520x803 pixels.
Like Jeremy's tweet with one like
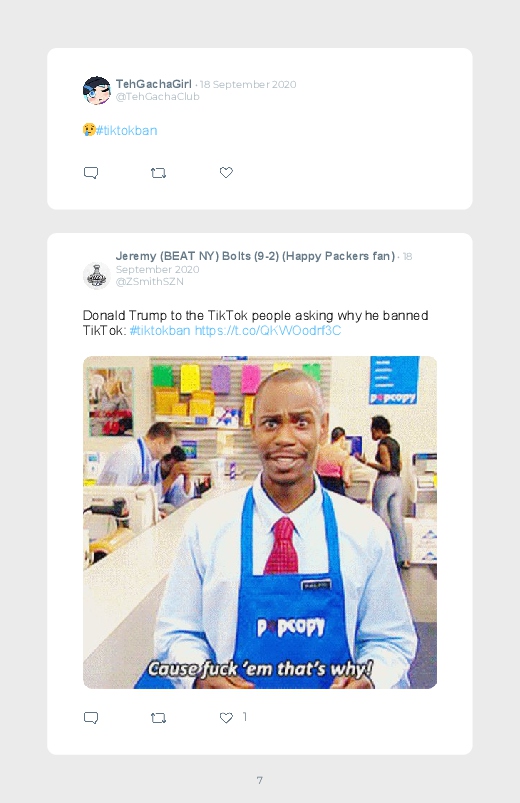click(226, 717)
